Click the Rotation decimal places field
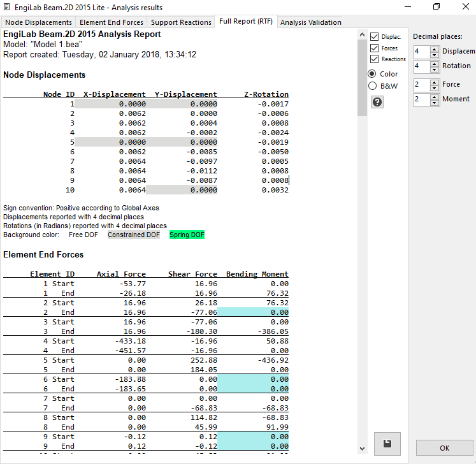 click(422, 66)
